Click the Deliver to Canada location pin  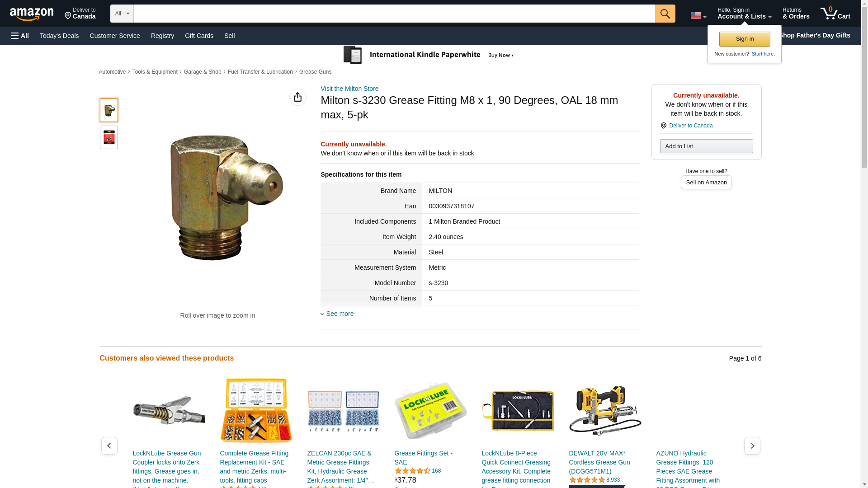663,126
